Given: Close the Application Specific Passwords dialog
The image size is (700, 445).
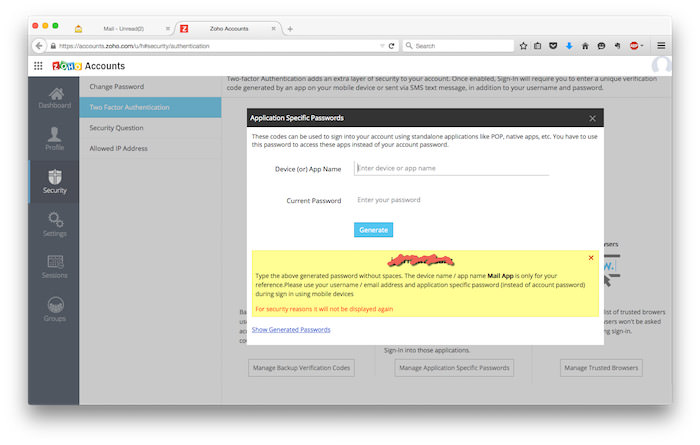Looking at the screenshot, I should pyautogui.click(x=592, y=118).
